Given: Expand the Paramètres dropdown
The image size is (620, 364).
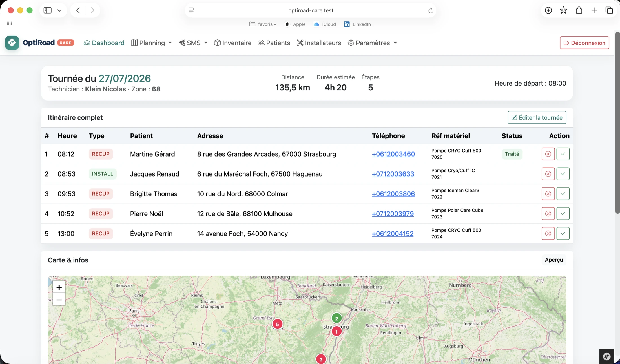Looking at the screenshot, I should 373,43.
